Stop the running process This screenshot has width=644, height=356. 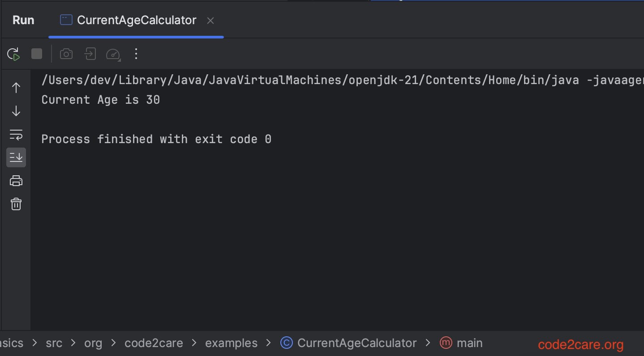point(36,53)
